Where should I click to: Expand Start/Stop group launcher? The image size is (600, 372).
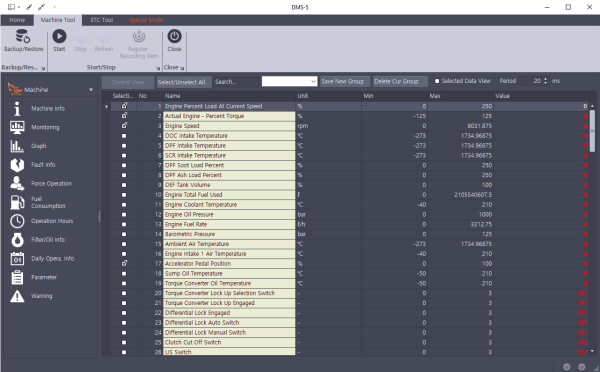158,68
